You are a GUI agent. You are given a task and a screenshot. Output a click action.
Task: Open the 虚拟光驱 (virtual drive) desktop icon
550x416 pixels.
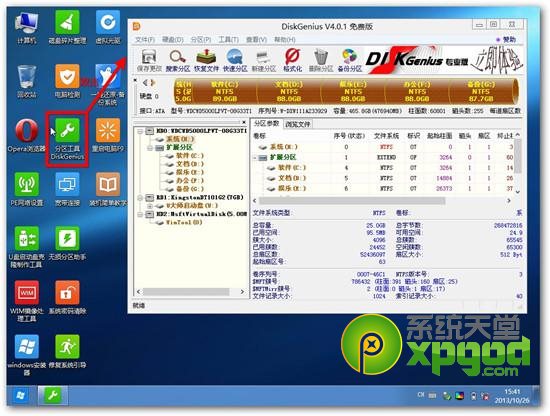pos(108,27)
